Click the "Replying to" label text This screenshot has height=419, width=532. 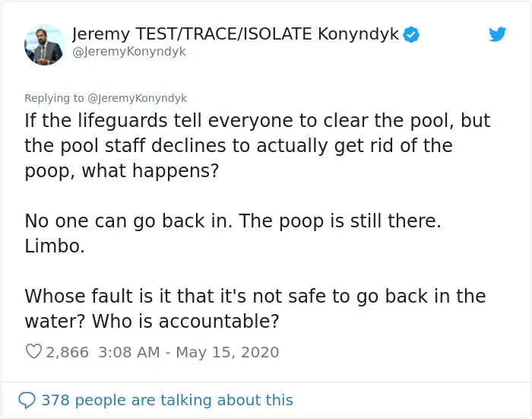click(x=54, y=98)
